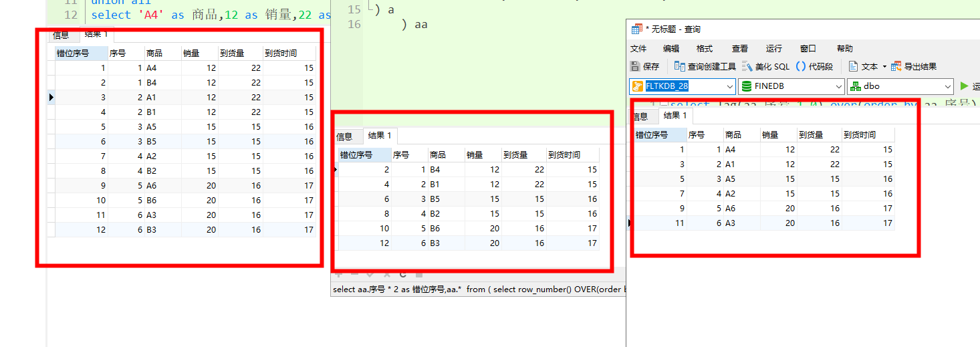Click the query window title icon

[636, 29]
